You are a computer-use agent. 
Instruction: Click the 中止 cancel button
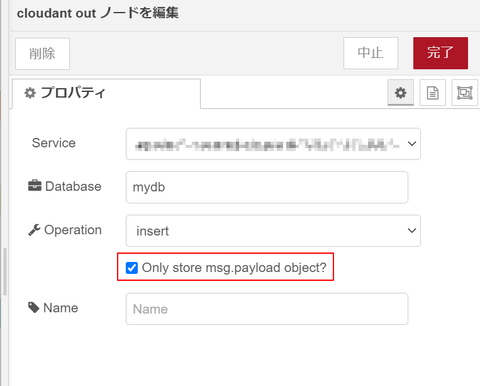pos(371,53)
